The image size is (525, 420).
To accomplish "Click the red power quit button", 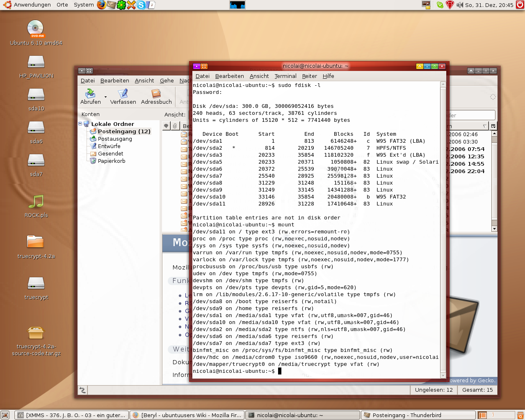I will tap(520, 5).
